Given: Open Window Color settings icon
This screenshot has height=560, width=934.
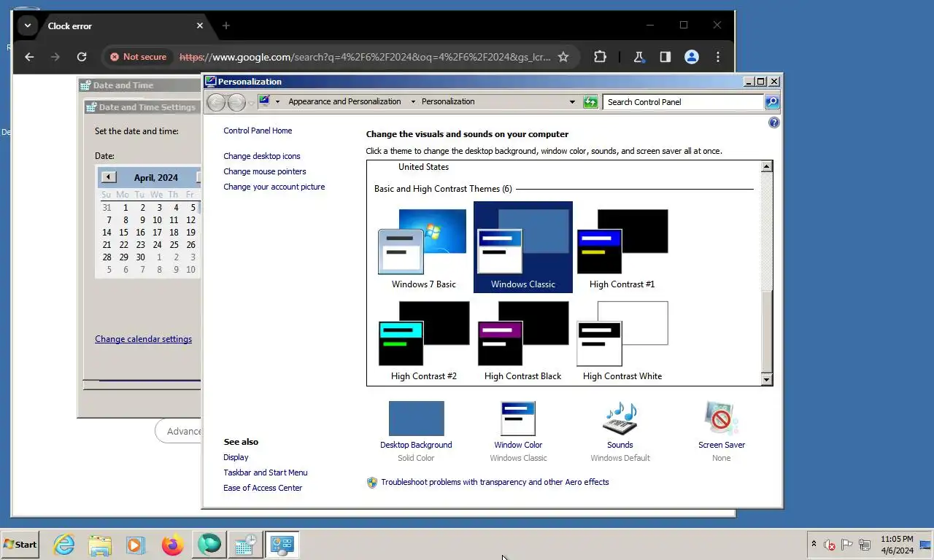Looking at the screenshot, I should (518, 419).
